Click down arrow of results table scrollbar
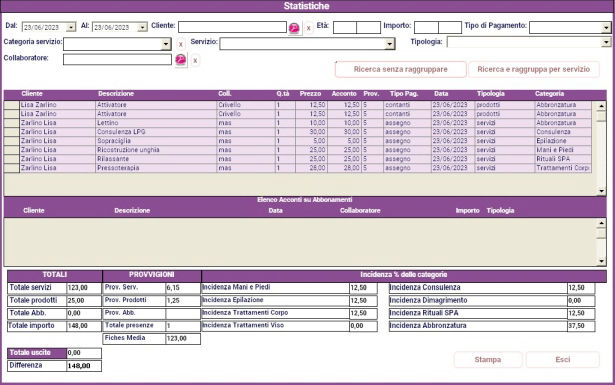The image size is (615, 385). tap(601, 191)
